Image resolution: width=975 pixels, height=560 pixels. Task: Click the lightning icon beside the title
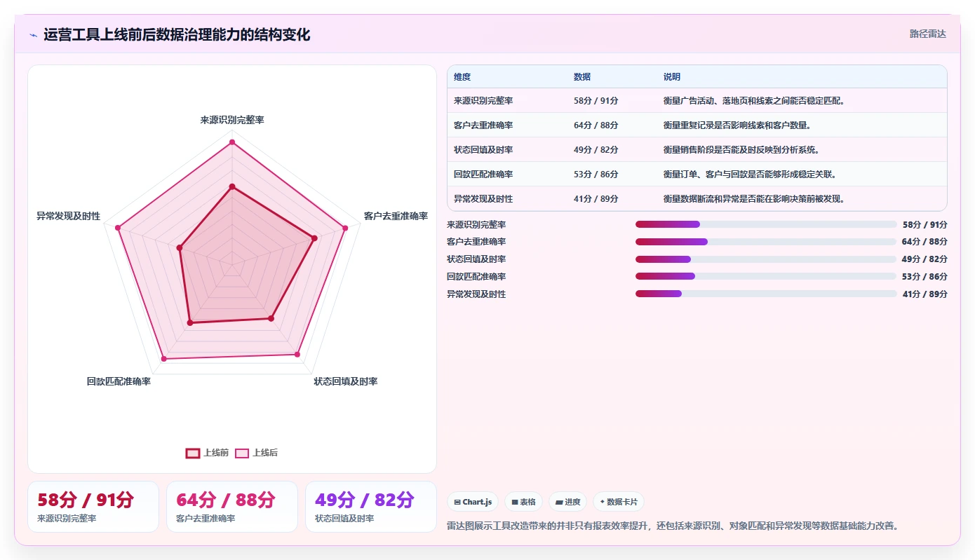pos(33,34)
